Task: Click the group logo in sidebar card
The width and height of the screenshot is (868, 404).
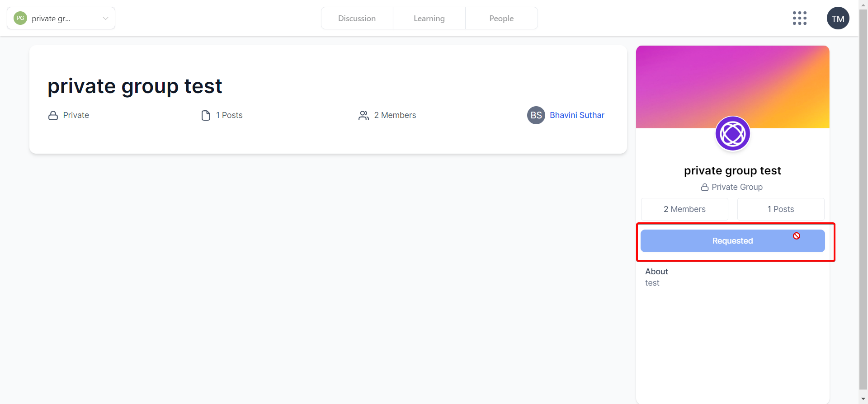Action: click(732, 133)
